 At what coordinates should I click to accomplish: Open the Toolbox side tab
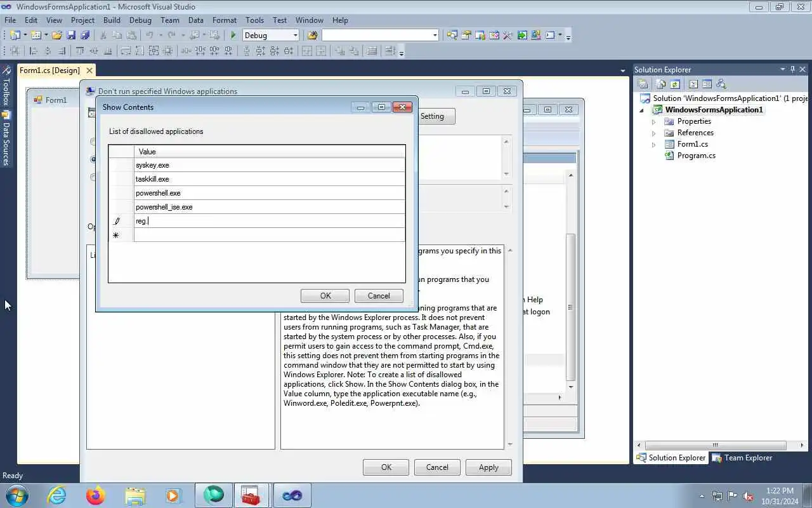(x=6, y=86)
